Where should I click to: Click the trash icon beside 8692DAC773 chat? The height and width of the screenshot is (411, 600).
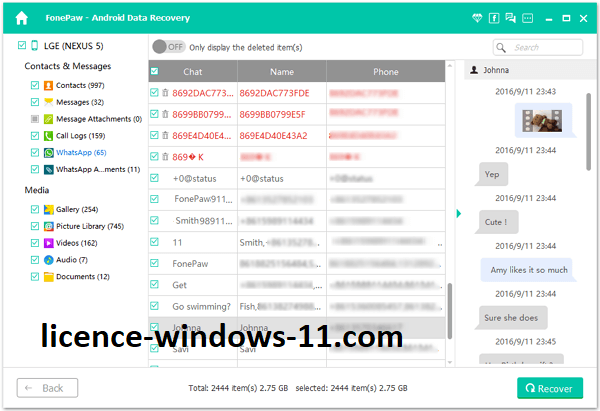pos(165,93)
